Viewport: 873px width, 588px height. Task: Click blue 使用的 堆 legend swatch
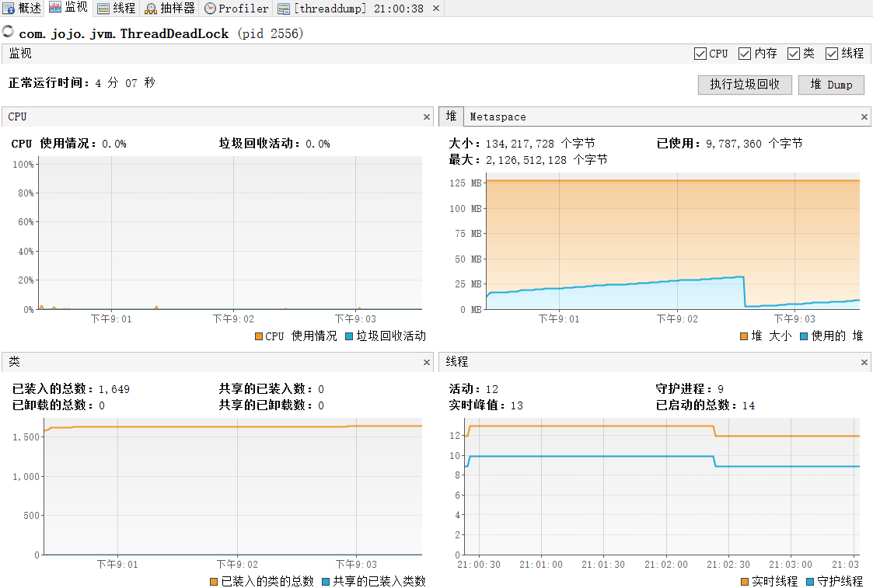coord(803,336)
